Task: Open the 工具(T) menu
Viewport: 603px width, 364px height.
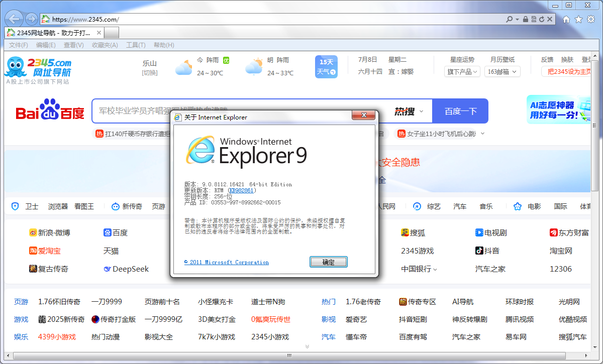Action: click(136, 45)
